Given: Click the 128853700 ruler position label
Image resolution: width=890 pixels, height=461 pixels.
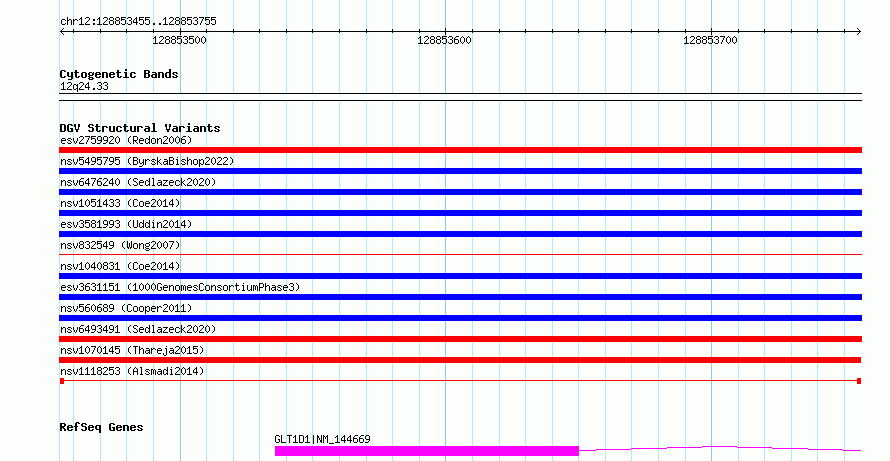Looking at the screenshot, I should [x=710, y=40].
